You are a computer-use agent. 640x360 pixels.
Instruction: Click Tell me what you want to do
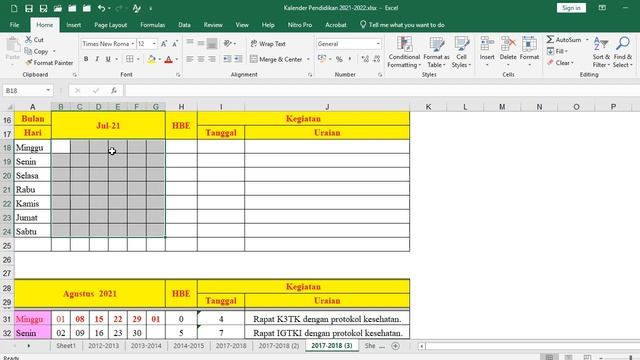402,25
